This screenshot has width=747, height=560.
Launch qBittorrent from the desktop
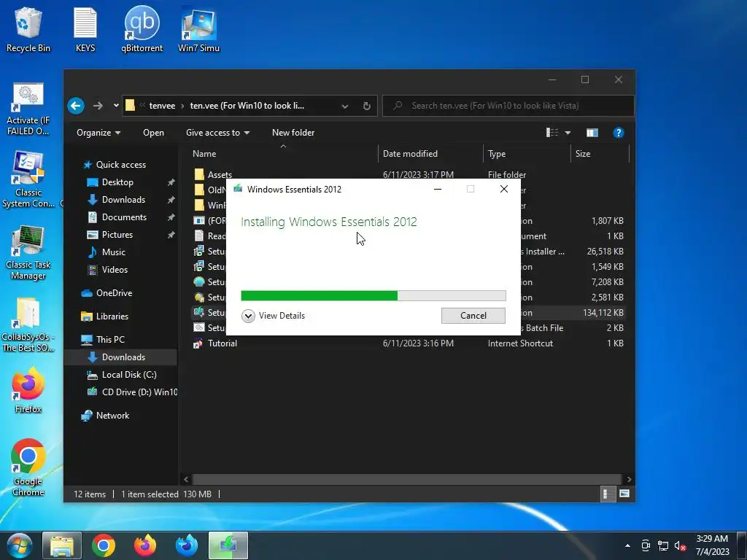(142, 29)
